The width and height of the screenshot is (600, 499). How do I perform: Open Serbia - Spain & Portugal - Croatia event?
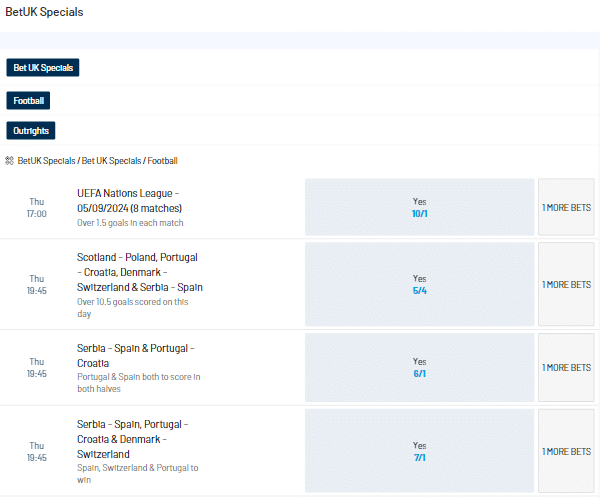(136, 355)
